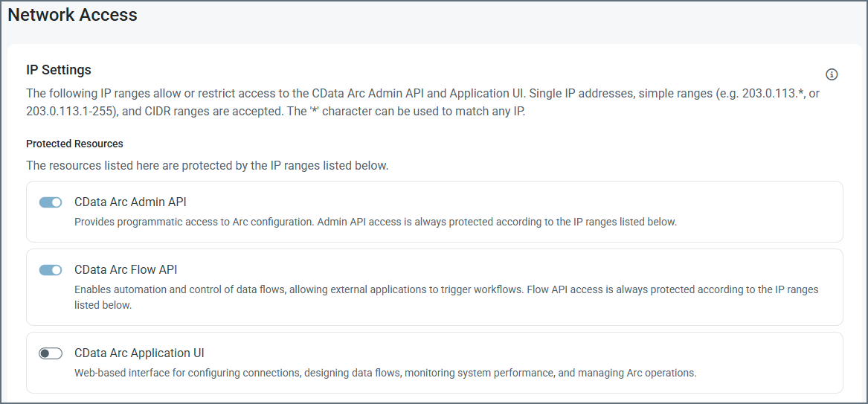Viewport: 868px width, 404px height.
Task: Enable the CData Arc Application UI switch
Action: 51,353
